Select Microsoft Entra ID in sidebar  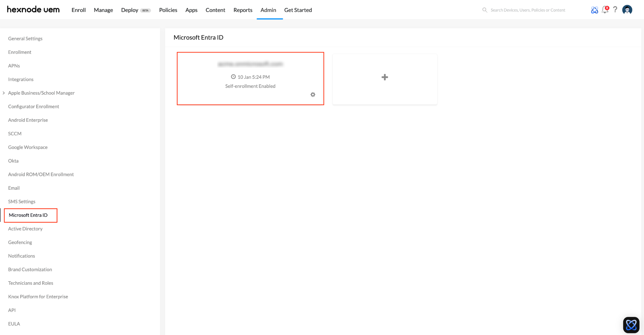[28, 215]
